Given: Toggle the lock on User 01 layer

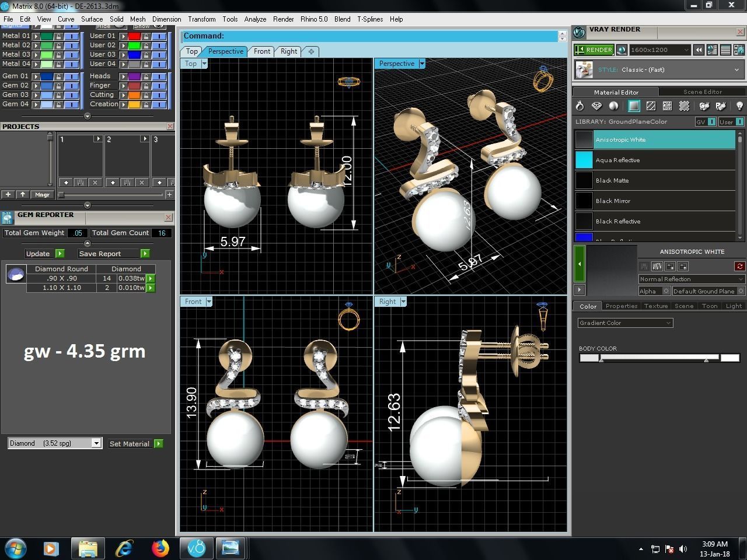Looking at the screenshot, I should (145, 36).
